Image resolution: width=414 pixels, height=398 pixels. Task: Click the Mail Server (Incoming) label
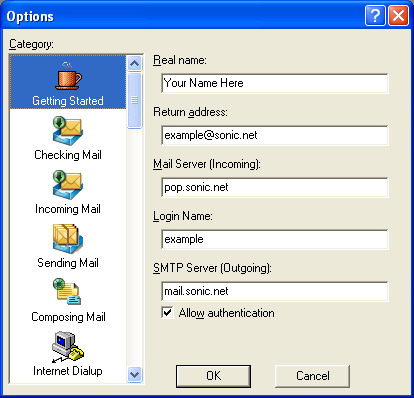coord(207,164)
